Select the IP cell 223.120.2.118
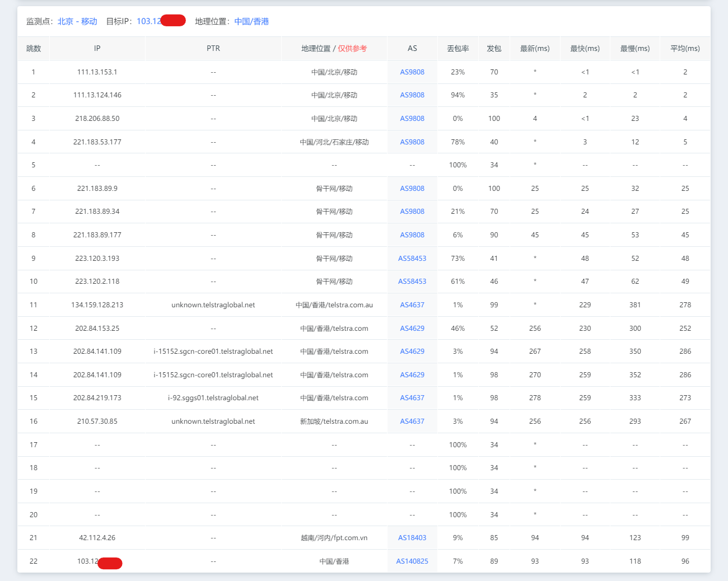Viewport: 728px width, 581px height. pos(97,282)
